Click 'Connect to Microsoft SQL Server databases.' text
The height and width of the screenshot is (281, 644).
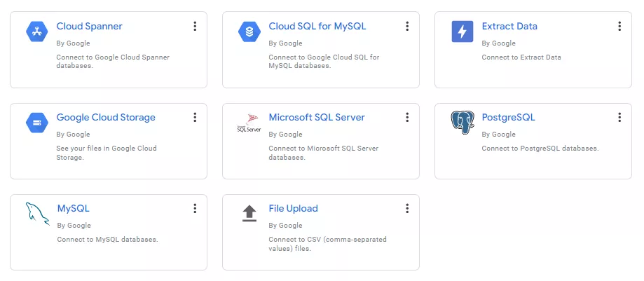coord(324,153)
